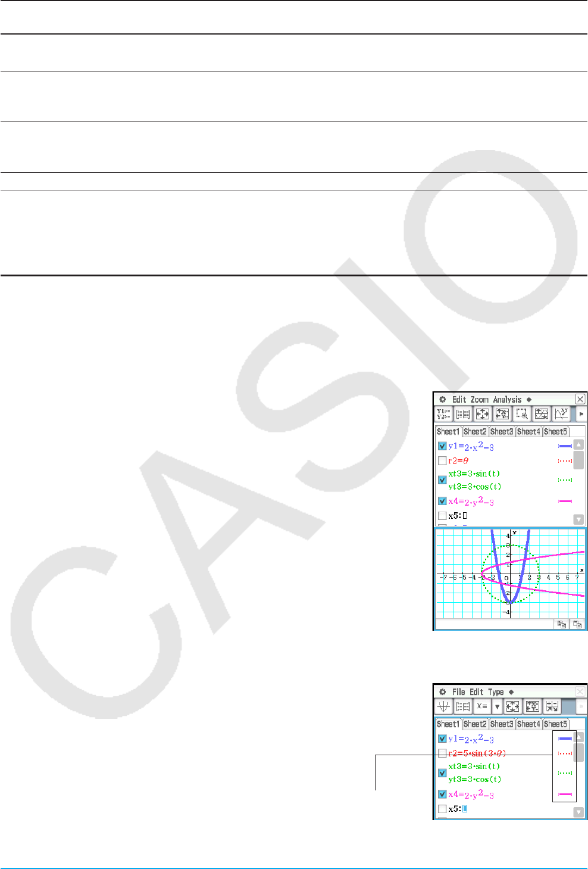
Task: Click the View Window X/Y icon in lower toolbar
Action: (x=533, y=706)
